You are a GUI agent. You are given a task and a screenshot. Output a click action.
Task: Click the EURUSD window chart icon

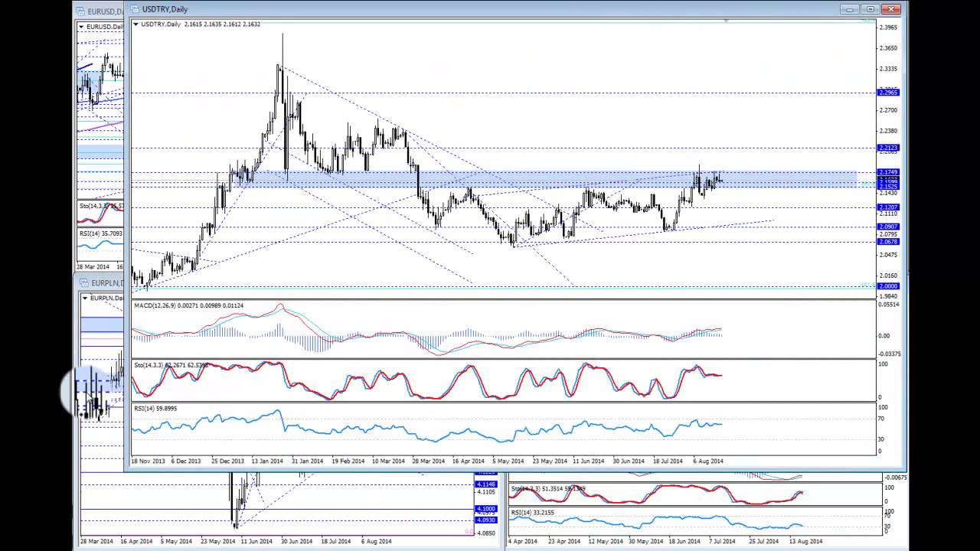(x=81, y=11)
